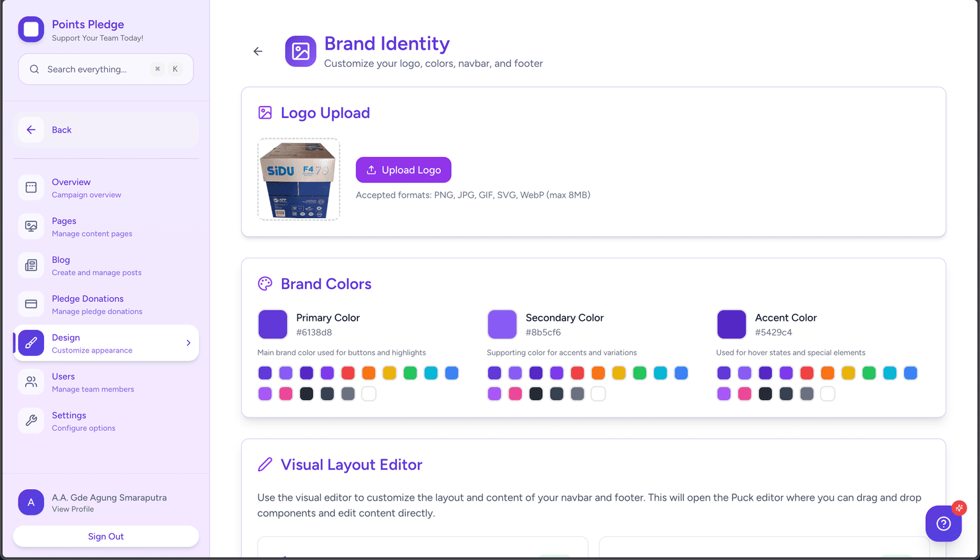Click the Settings wrench icon

(x=31, y=421)
